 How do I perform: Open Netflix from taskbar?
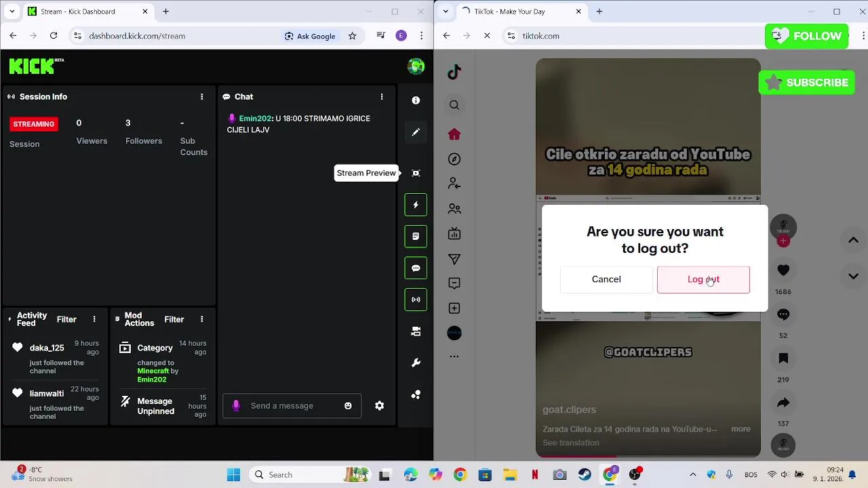(x=534, y=475)
